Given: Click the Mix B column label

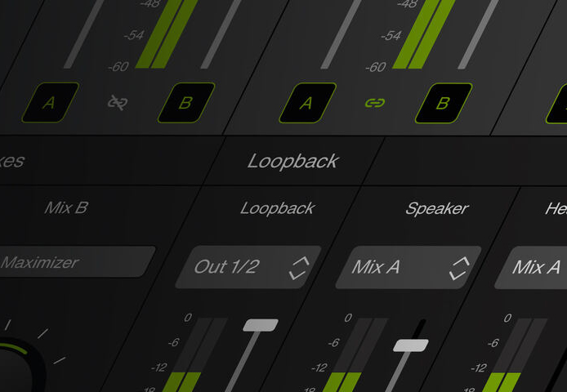Looking at the screenshot, I should click(66, 208).
